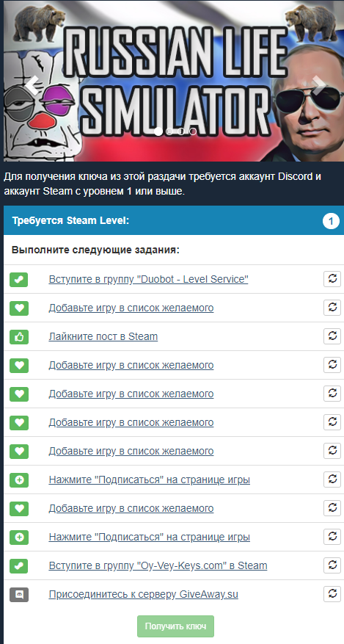This screenshot has height=644, width=344.
Task: Click heart icon between the two Подписаться rows
Action: (x=19, y=508)
